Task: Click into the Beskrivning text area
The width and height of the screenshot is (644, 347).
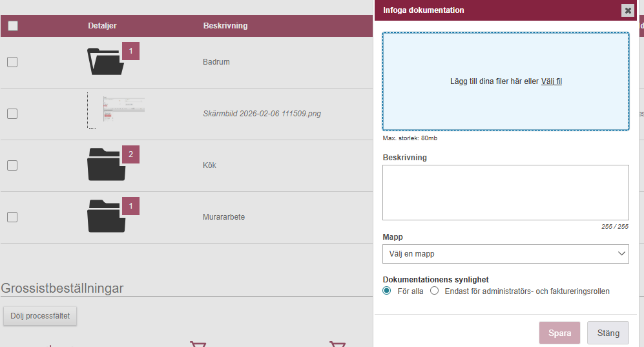Action: 505,193
